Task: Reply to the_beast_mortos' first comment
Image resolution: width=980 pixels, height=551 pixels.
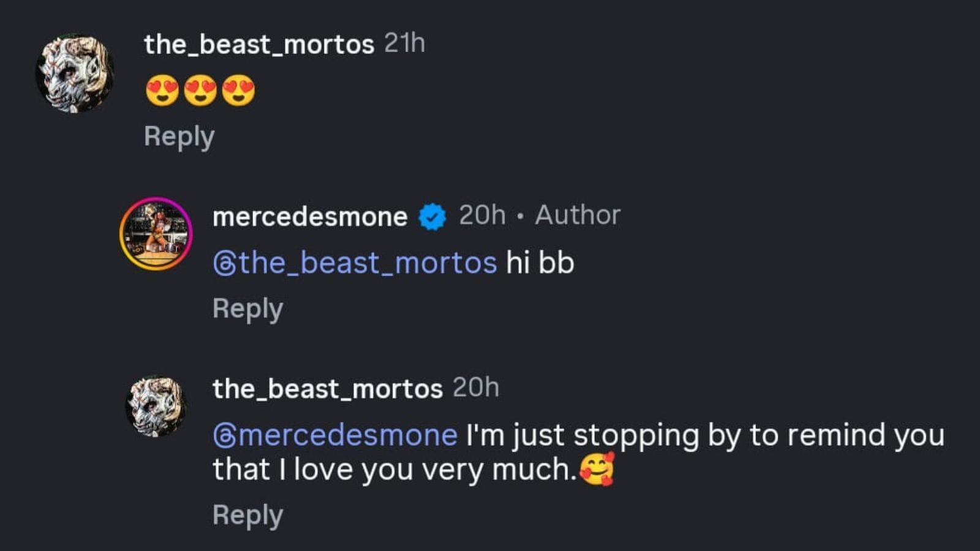Action: tap(178, 136)
